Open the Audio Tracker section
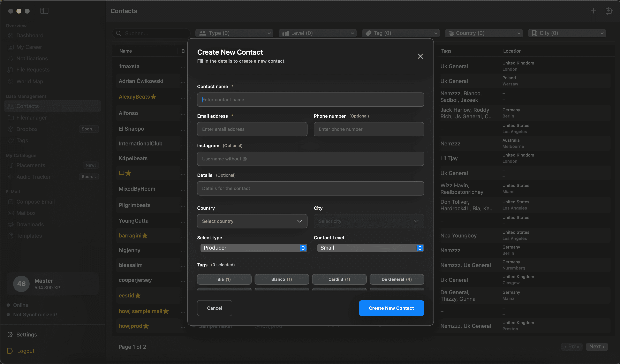 33,177
